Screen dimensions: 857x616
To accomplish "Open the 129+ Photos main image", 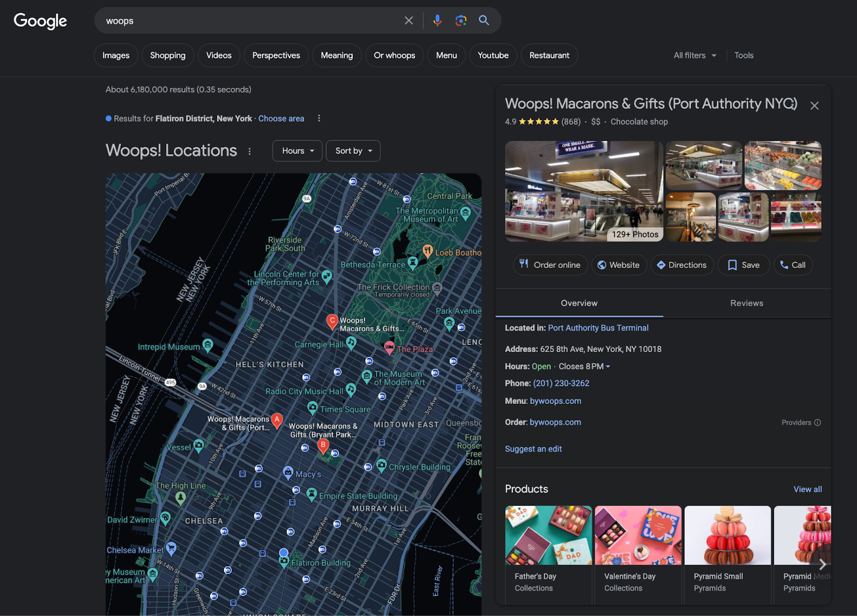I will (584, 191).
